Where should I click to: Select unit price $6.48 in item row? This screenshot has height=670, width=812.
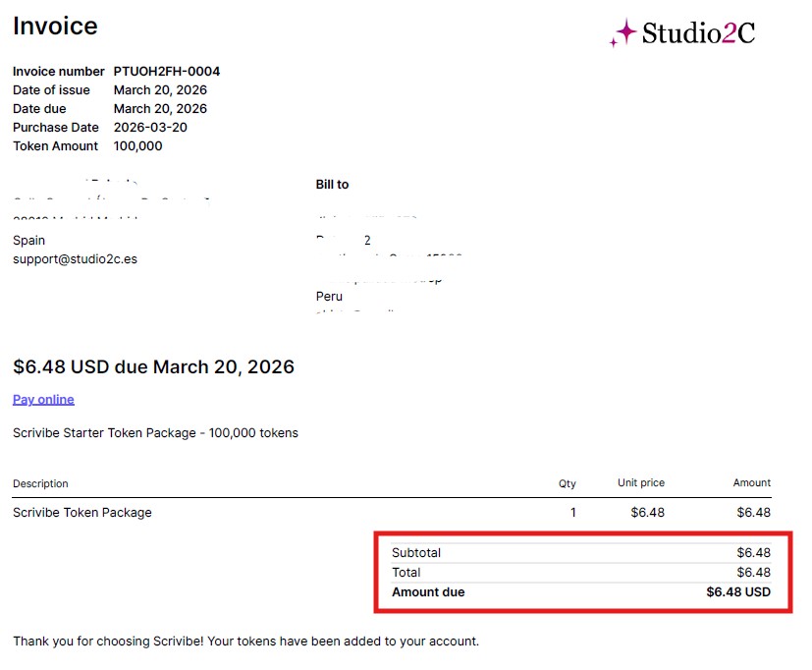pos(648,513)
